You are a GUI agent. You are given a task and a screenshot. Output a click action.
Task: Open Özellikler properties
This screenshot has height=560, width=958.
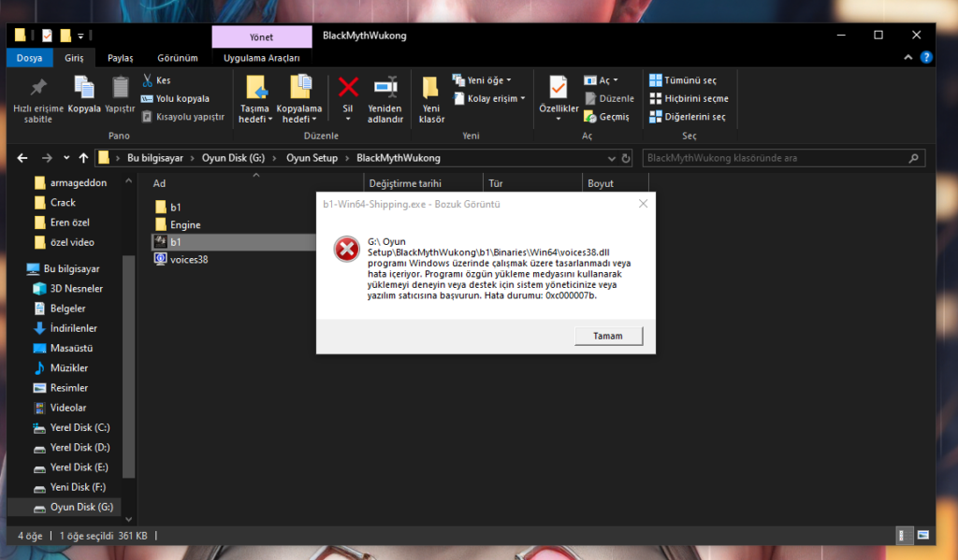[x=559, y=98]
